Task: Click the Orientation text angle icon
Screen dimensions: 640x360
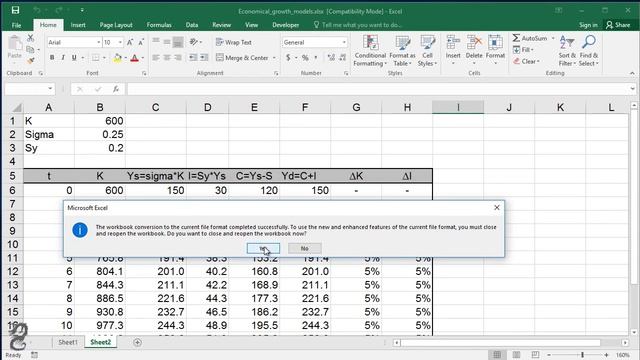Action: [193, 42]
